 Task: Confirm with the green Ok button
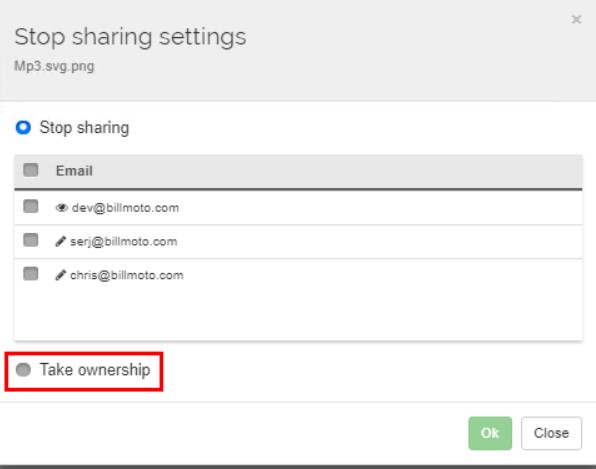[490, 433]
